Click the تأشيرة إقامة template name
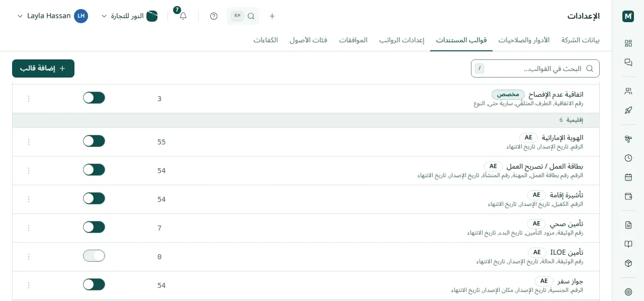644x301 pixels. click(567, 195)
